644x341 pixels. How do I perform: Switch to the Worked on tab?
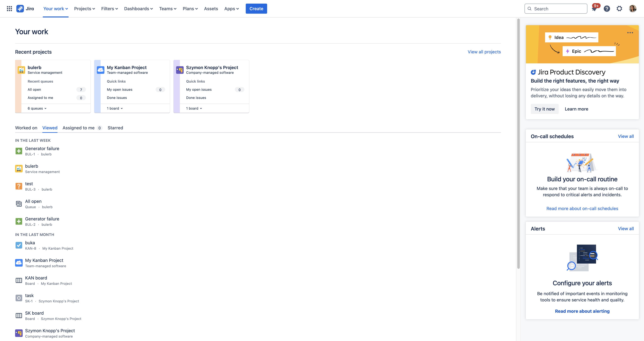click(26, 128)
